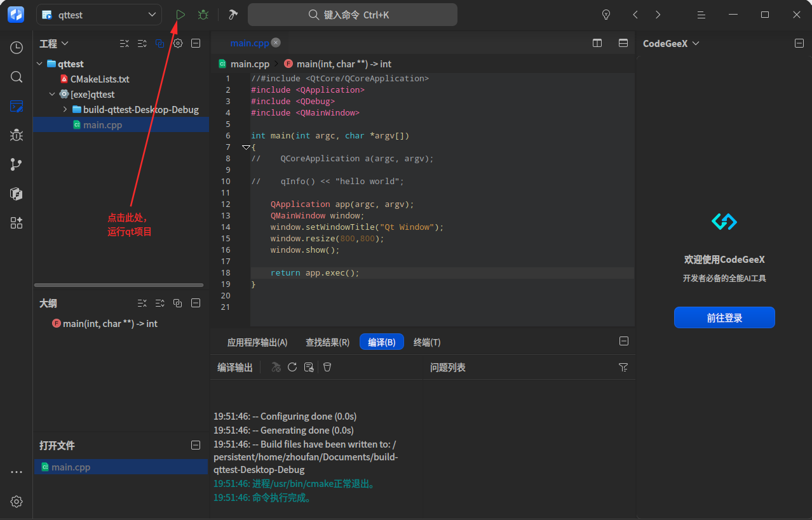
Task: Collapse the [exe]qttest tree node
Action: tap(52, 95)
